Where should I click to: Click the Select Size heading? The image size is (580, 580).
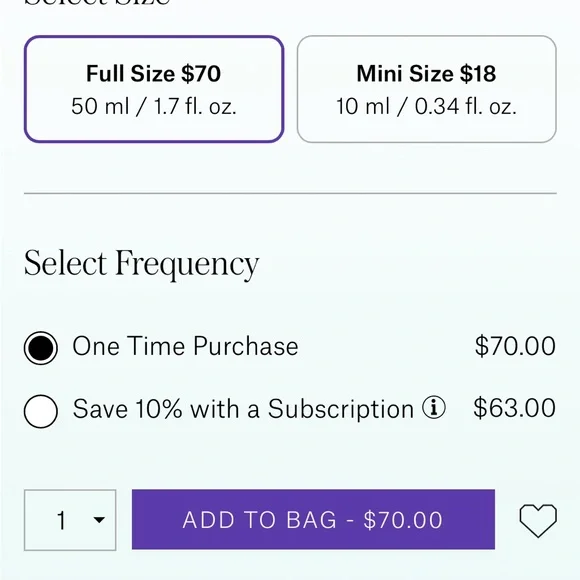tap(97, 3)
